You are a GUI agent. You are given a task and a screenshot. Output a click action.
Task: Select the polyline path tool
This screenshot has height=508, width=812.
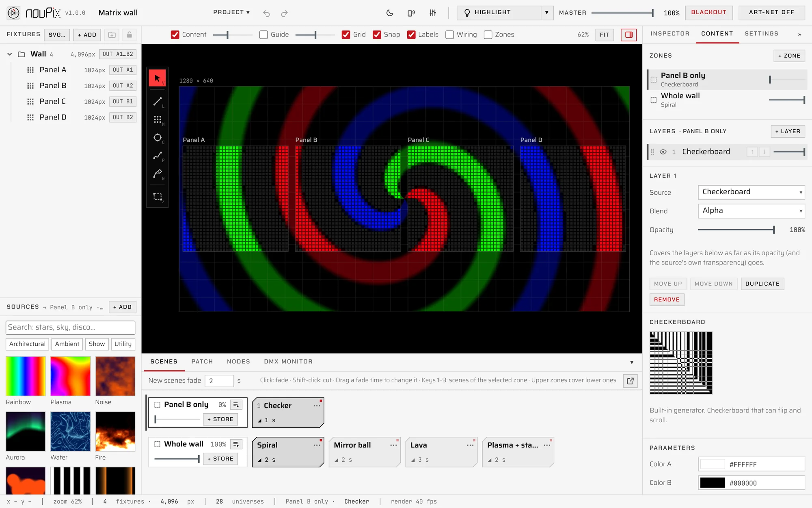[158, 156]
